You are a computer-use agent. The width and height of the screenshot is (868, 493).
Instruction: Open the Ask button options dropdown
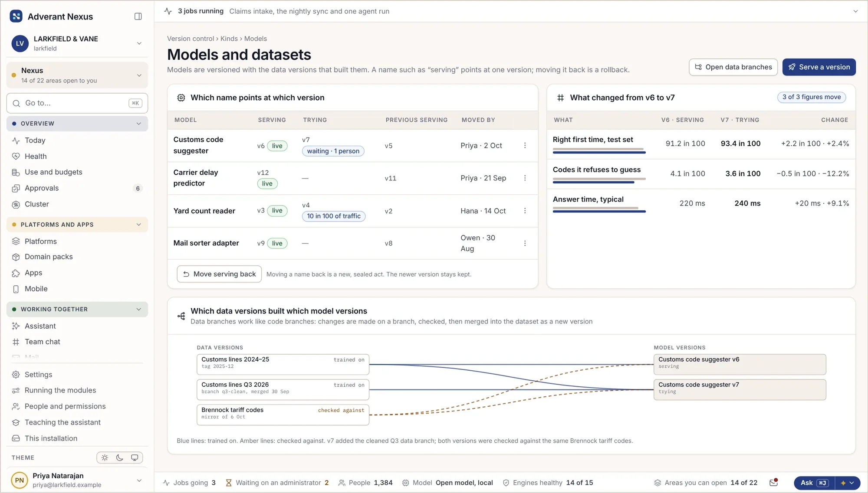click(847, 483)
